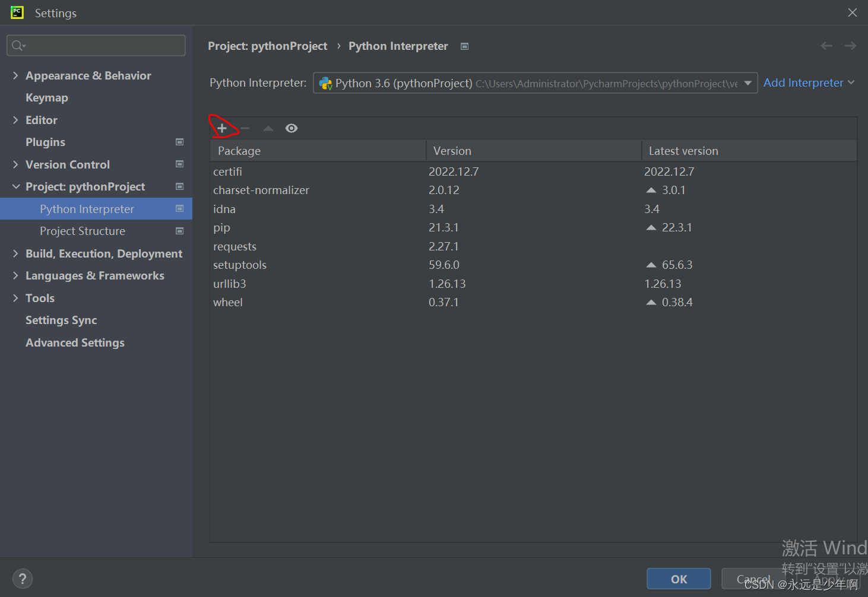Click project-level icon on Project: pythonProject row

click(180, 186)
